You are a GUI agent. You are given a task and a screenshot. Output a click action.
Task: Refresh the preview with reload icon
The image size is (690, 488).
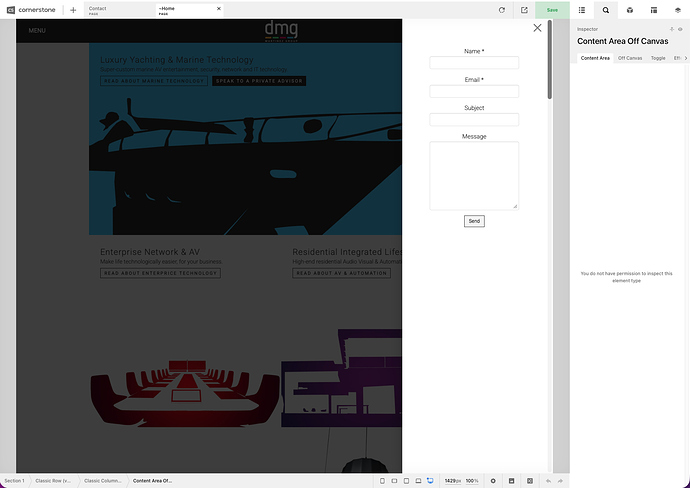click(502, 10)
